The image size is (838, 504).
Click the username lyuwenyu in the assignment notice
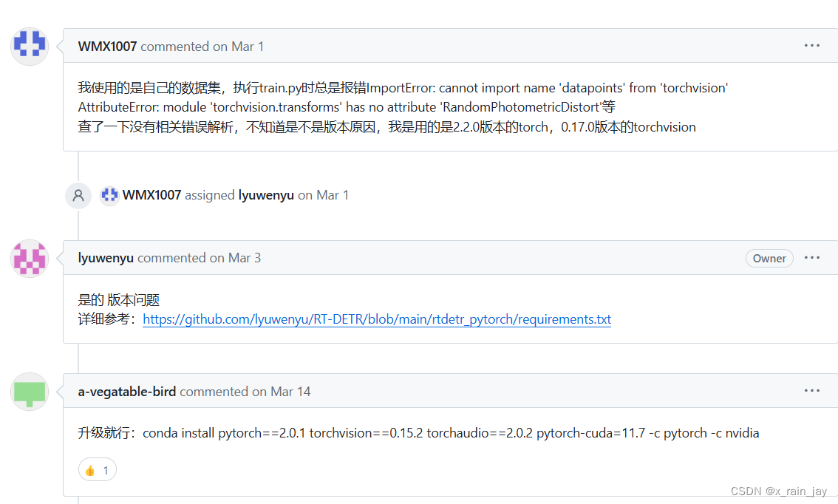pyautogui.click(x=266, y=195)
